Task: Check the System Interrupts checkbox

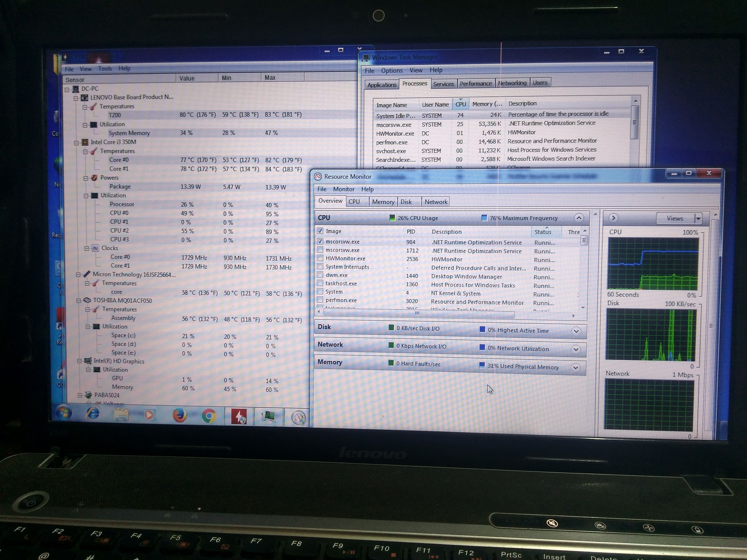Action: click(320, 267)
